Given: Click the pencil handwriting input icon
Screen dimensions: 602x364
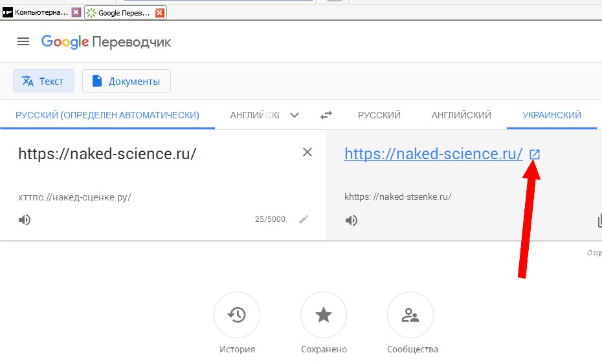Looking at the screenshot, I should (x=304, y=219).
